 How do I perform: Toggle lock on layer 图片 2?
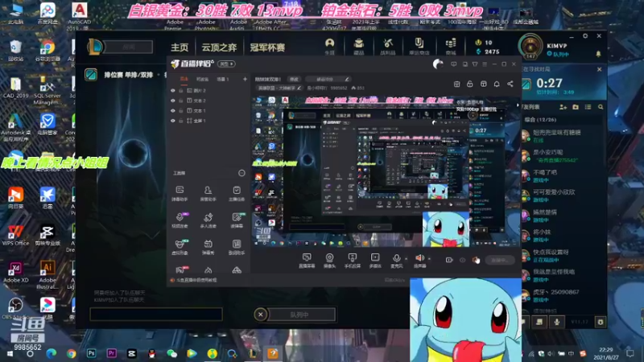coord(180,91)
